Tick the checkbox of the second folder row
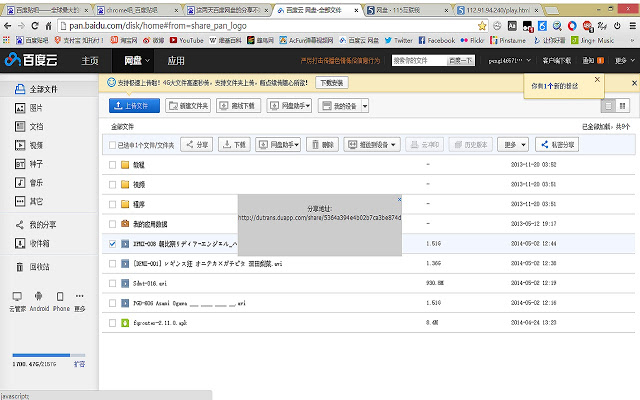The width and height of the screenshot is (640, 400). coord(113,184)
